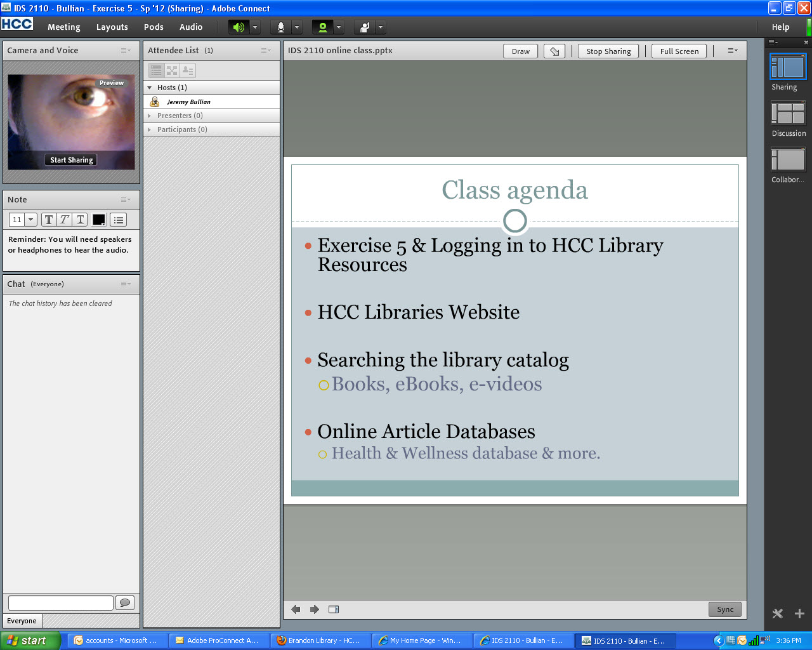Screen dimensions: 812x650
Task: Advance to next slide arrow
Action: pyautogui.click(x=315, y=609)
